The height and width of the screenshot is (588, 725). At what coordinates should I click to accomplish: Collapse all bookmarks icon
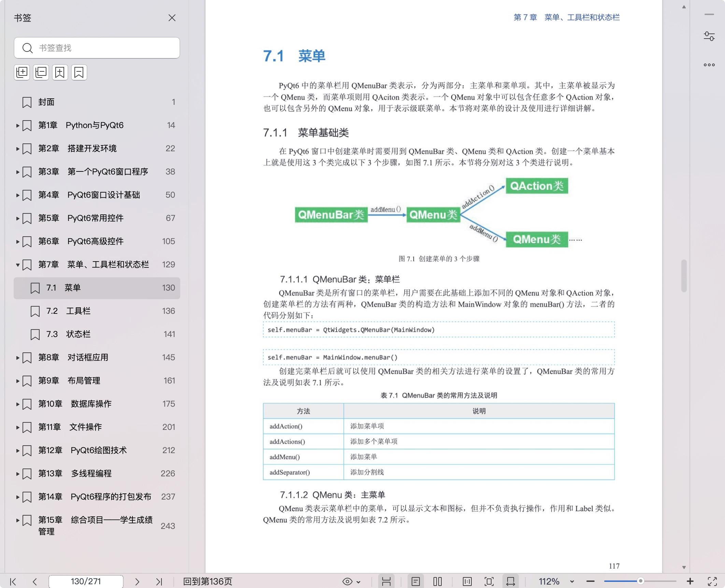coord(41,72)
